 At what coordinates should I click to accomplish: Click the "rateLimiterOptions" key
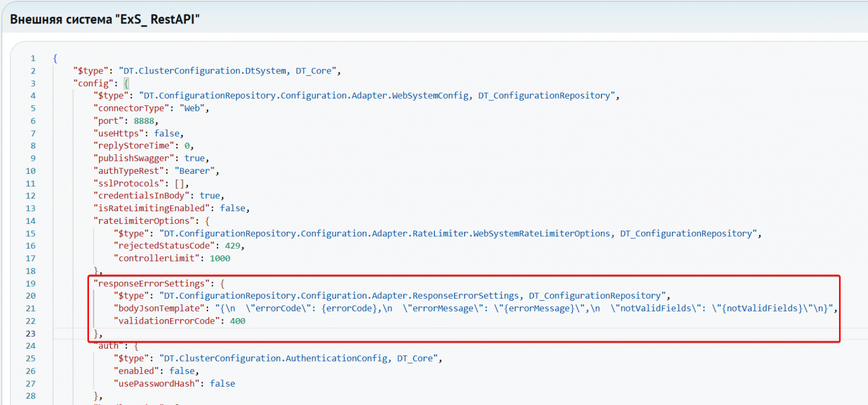click(x=144, y=221)
